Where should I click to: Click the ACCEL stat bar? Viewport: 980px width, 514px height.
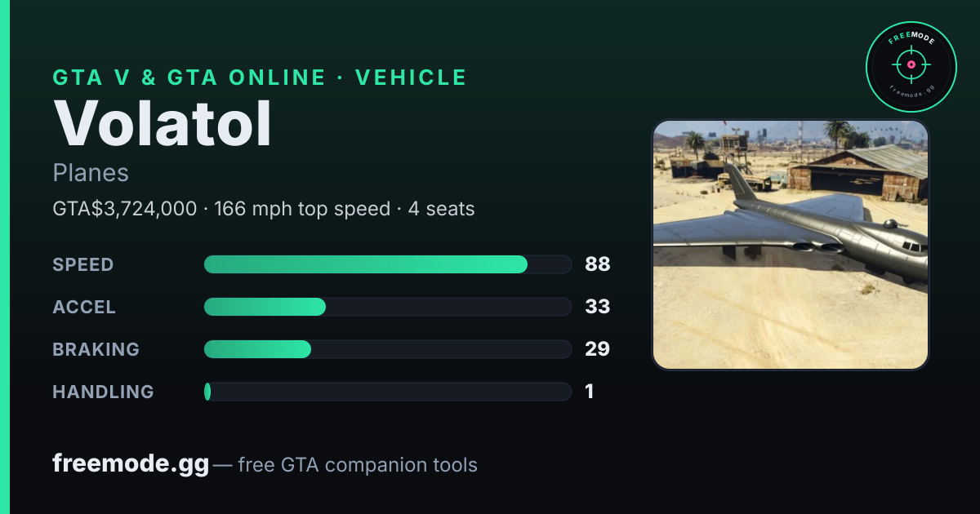point(387,307)
